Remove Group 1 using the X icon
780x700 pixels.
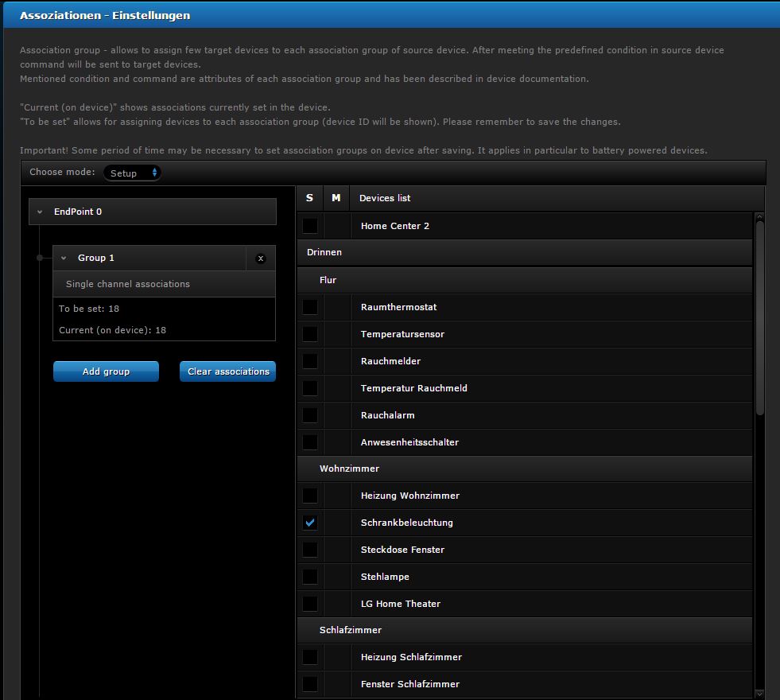261,258
